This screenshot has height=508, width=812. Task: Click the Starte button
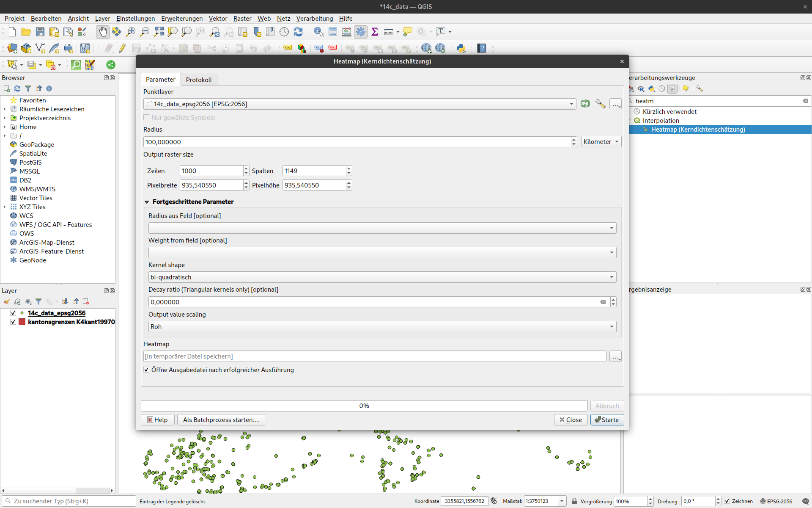tap(607, 420)
